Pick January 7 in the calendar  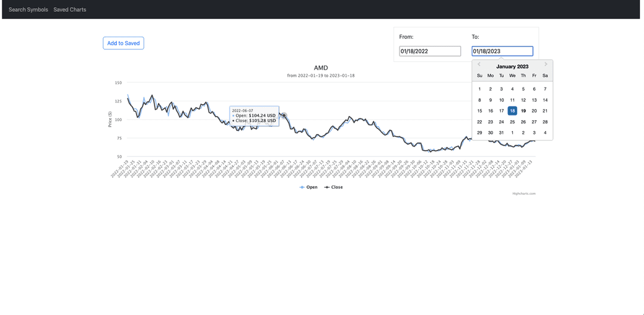point(545,89)
